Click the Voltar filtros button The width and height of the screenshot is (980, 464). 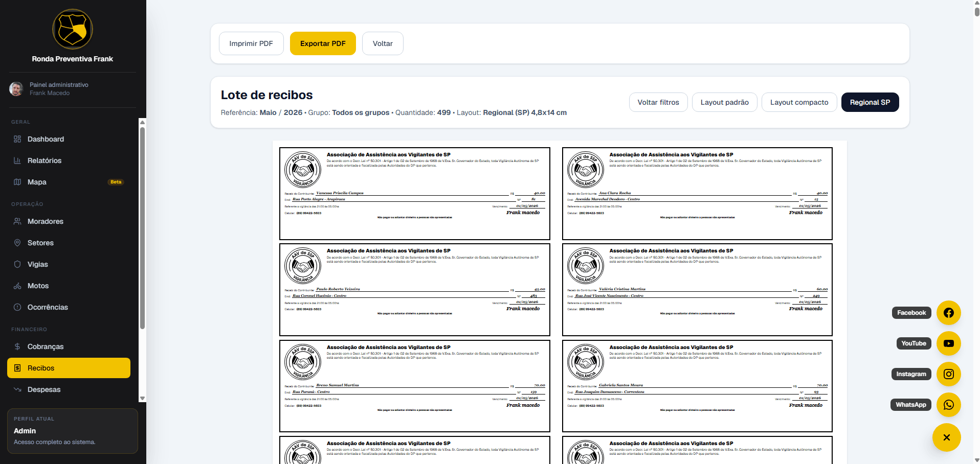[658, 102]
